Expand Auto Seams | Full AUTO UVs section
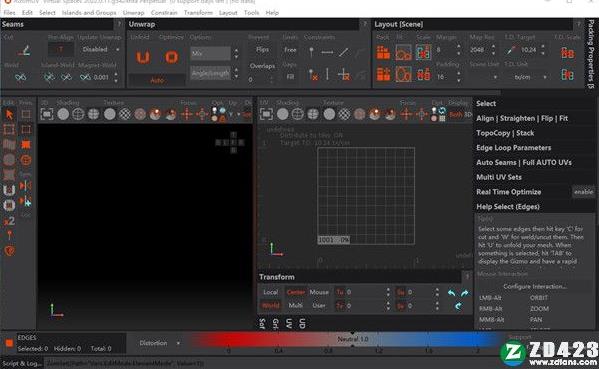 (534, 162)
